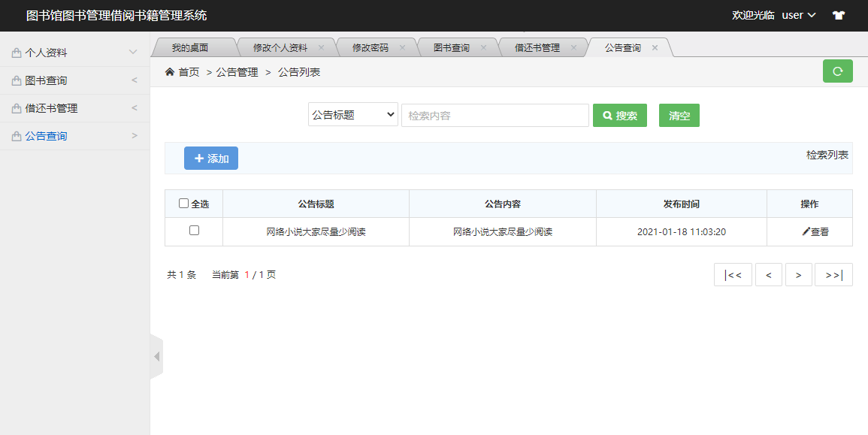Switch to the 我的桌面 tab
Image resolution: width=868 pixels, height=435 pixels.
click(x=192, y=46)
